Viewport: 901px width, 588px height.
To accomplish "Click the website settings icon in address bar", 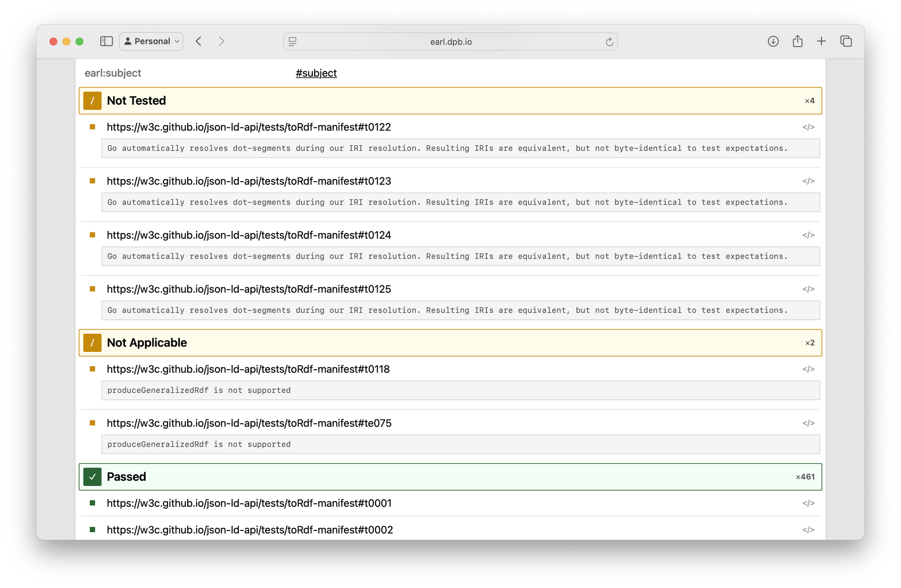I will (x=292, y=41).
